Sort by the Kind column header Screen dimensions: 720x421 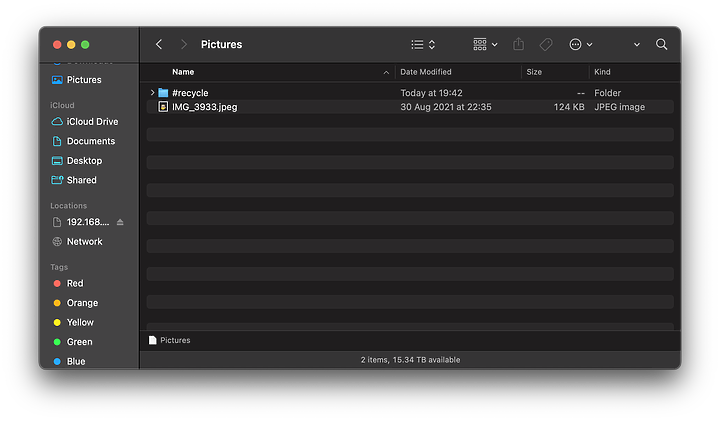click(602, 72)
